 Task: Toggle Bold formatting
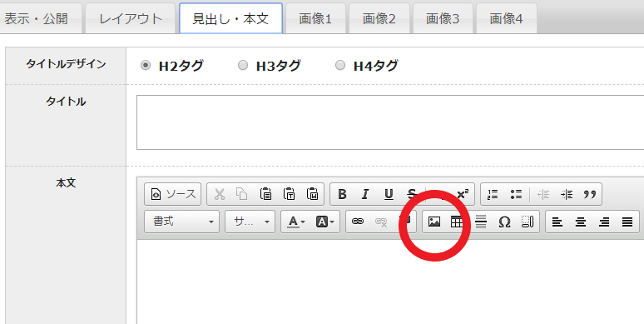point(342,194)
